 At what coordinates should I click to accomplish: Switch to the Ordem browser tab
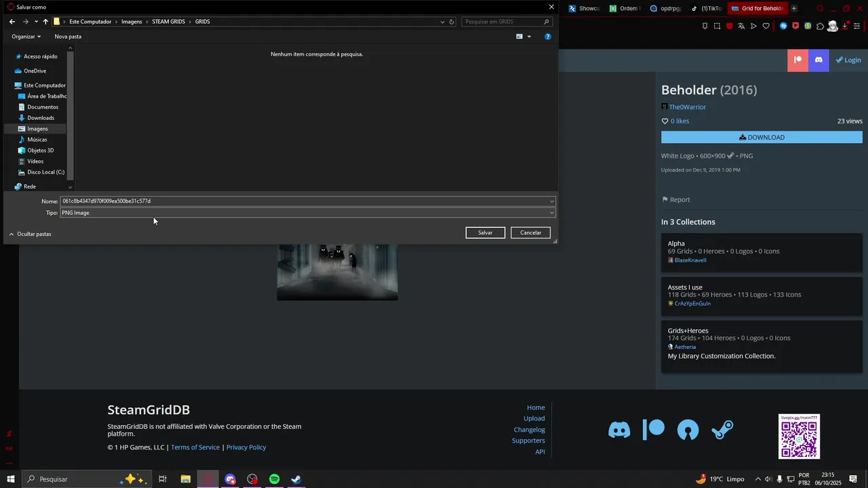625,9
